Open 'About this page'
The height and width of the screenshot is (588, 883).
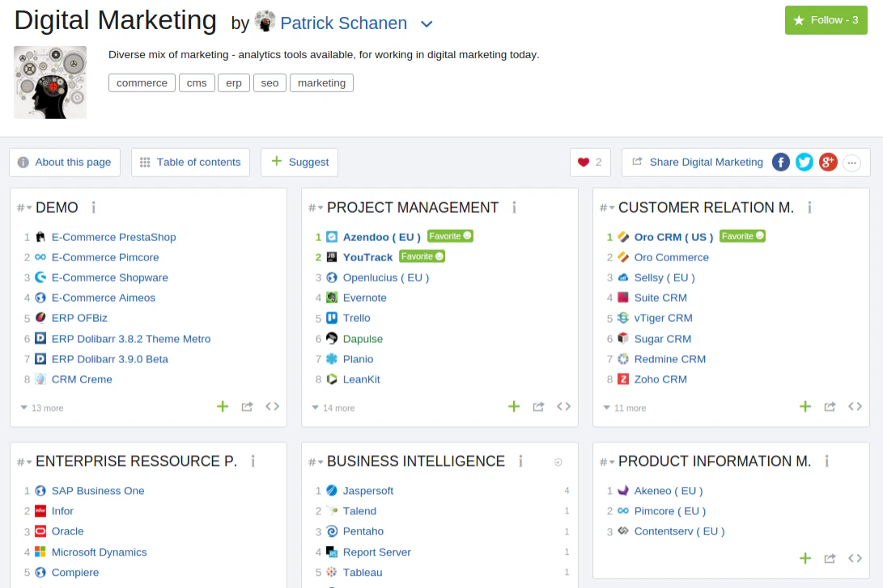click(x=64, y=162)
